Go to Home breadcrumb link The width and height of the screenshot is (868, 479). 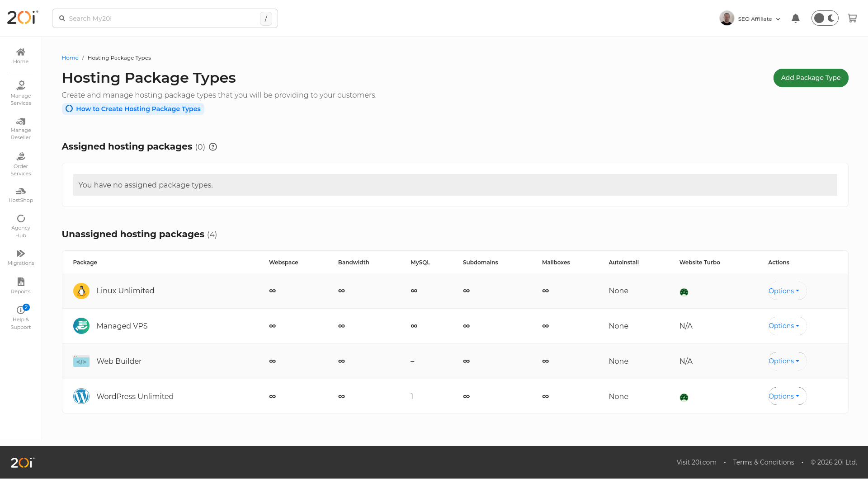(x=70, y=58)
